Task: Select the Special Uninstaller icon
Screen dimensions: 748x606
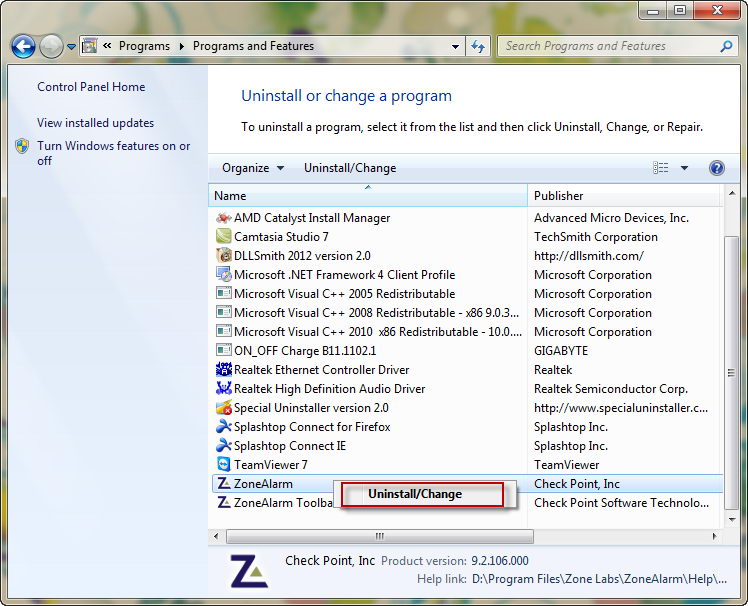Action: [224, 408]
